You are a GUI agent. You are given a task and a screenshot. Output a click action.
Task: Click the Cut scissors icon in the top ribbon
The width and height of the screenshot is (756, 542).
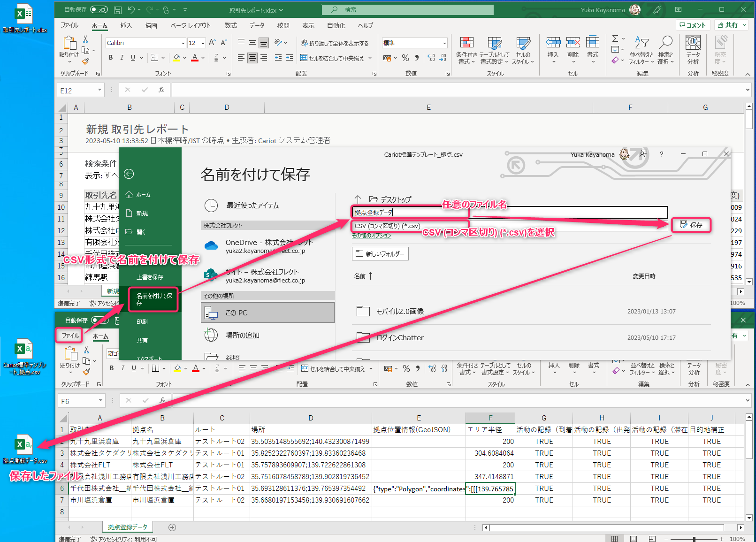(85, 39)
